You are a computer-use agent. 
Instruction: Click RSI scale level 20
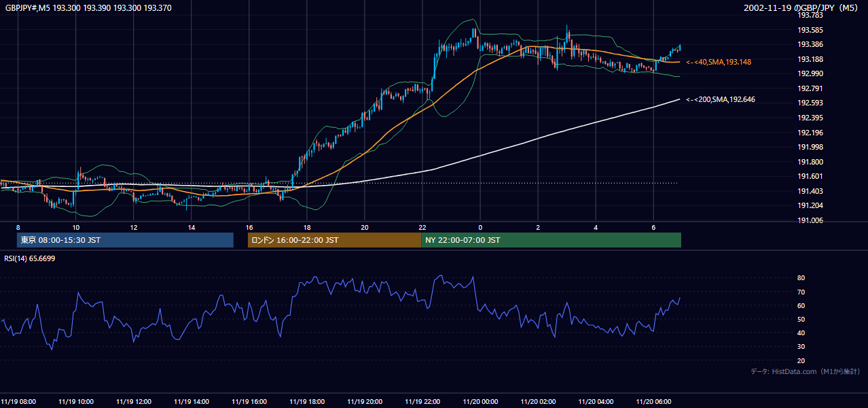(801, 360)
